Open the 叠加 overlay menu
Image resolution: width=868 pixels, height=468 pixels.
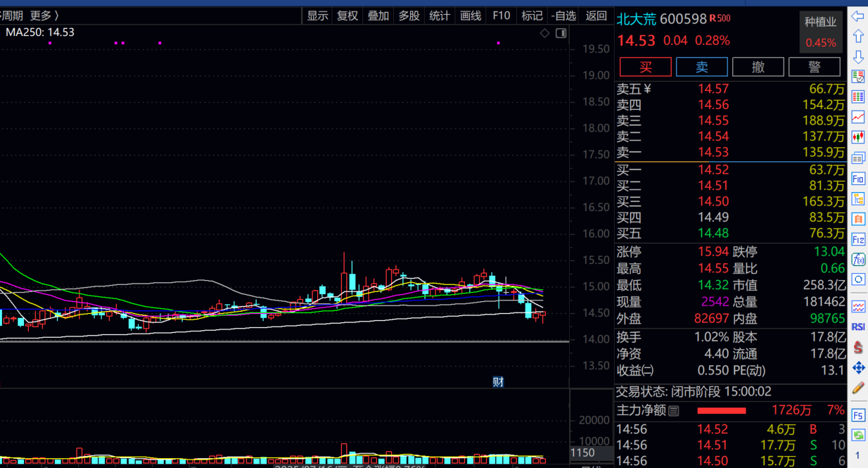pyautogui.click(x=378, y=15)
